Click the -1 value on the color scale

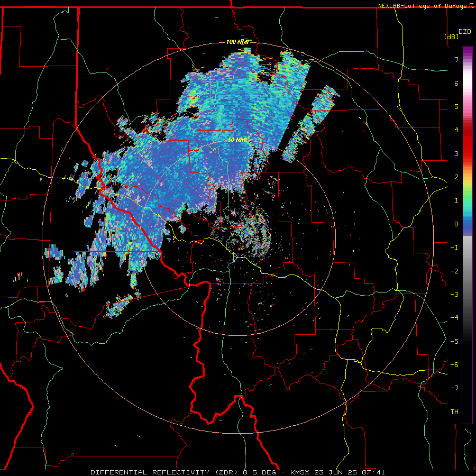(x=454, y=248)
